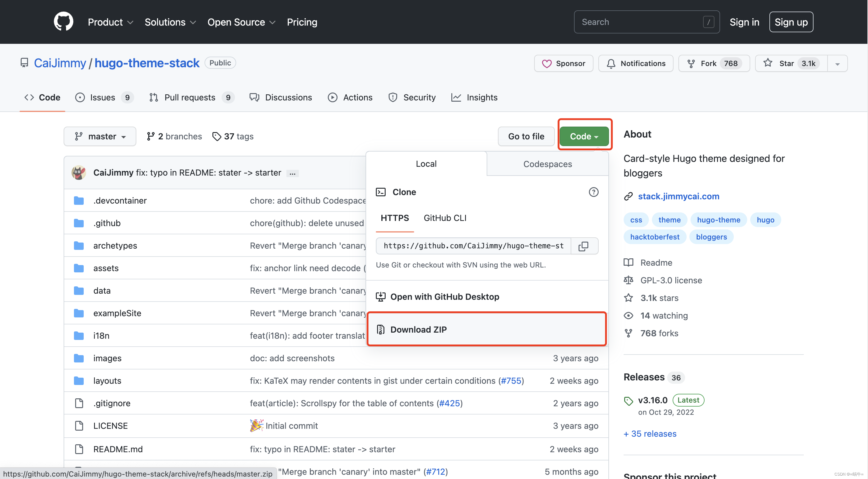
Task: Open the Star lists dropdown arrow
Action: 837,64
